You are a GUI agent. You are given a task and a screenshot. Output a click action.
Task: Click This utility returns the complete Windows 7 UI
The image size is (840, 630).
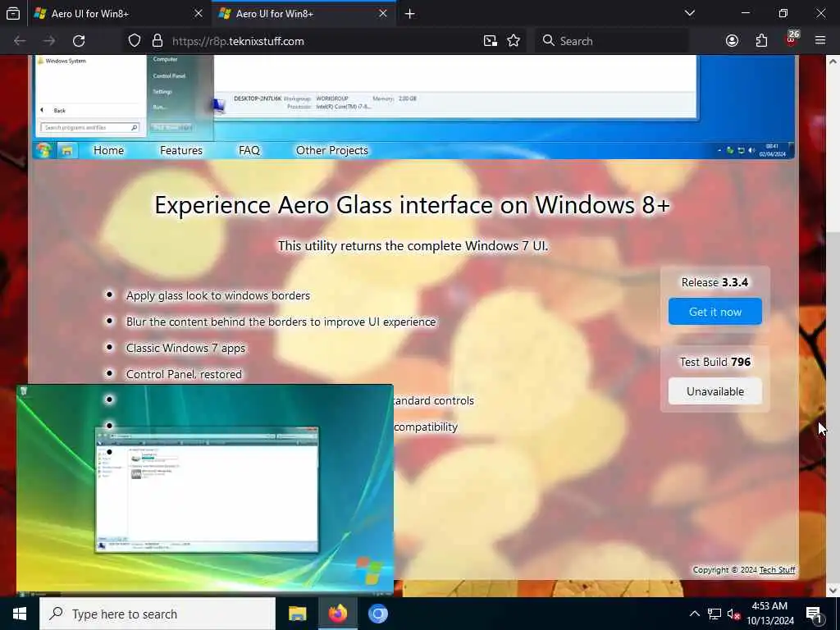[413, 246]
